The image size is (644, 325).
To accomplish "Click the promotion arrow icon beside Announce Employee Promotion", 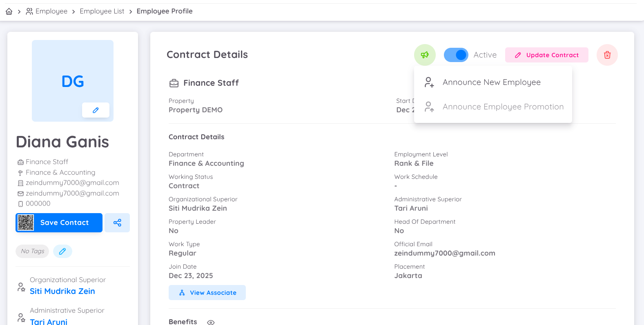I will tap(429, 107).
